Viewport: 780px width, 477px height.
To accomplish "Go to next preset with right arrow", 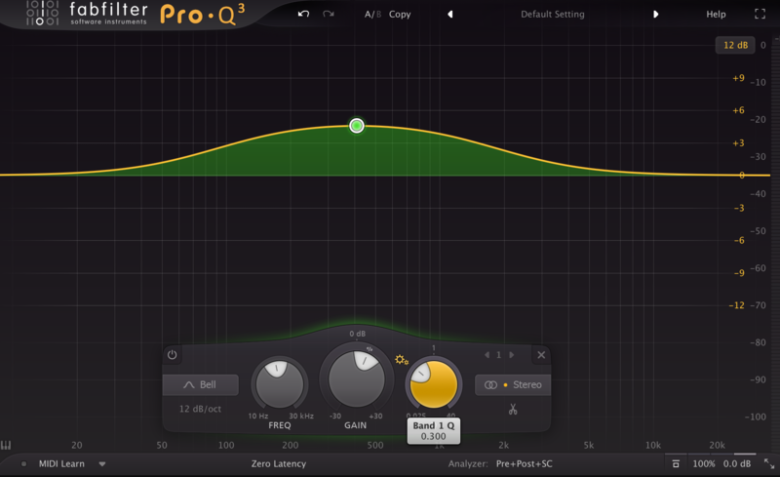I will pos(656,14).
